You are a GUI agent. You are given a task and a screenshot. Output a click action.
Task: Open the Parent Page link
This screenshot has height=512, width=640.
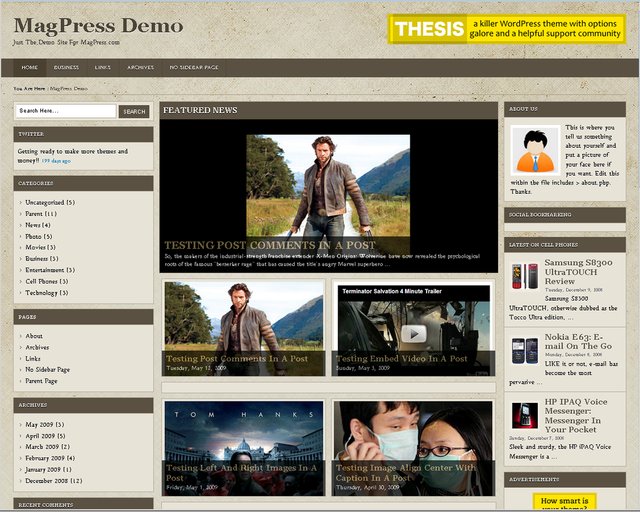click(41, 381)
